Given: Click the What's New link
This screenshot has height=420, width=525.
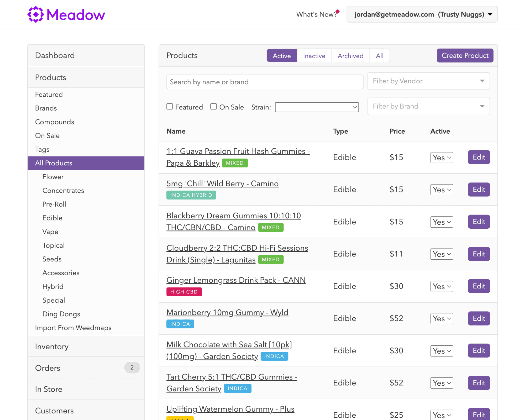Looking at the screenshot, I should click(x=317, y=14).
